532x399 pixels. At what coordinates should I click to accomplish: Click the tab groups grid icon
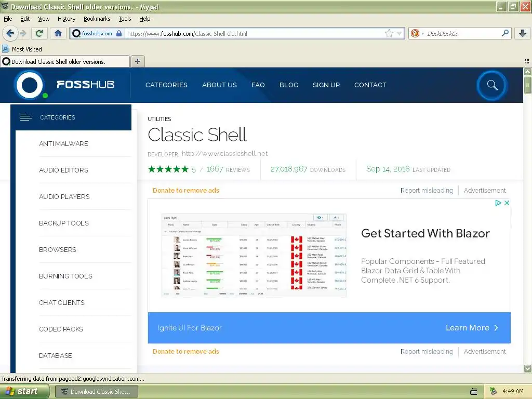coord(527,61)
